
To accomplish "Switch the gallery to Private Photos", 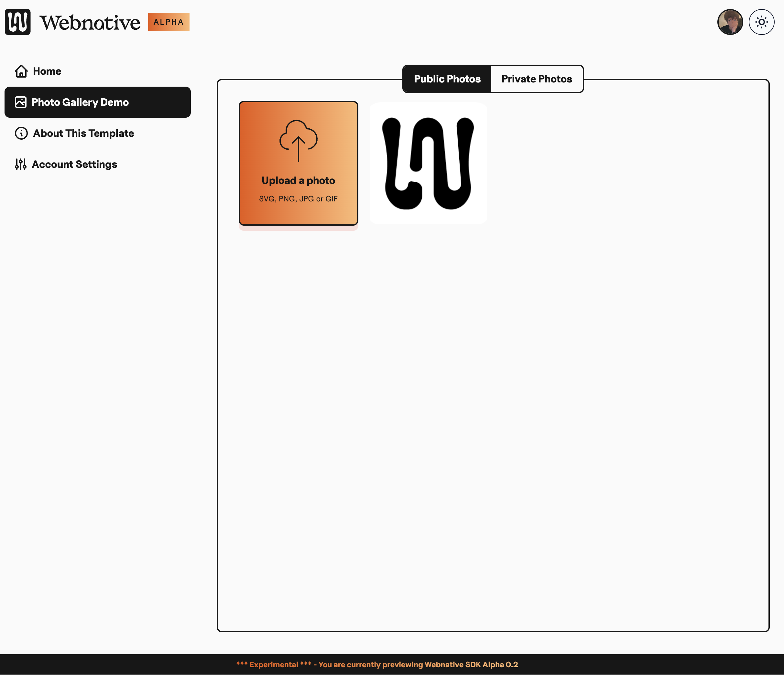I will point(537,79).
